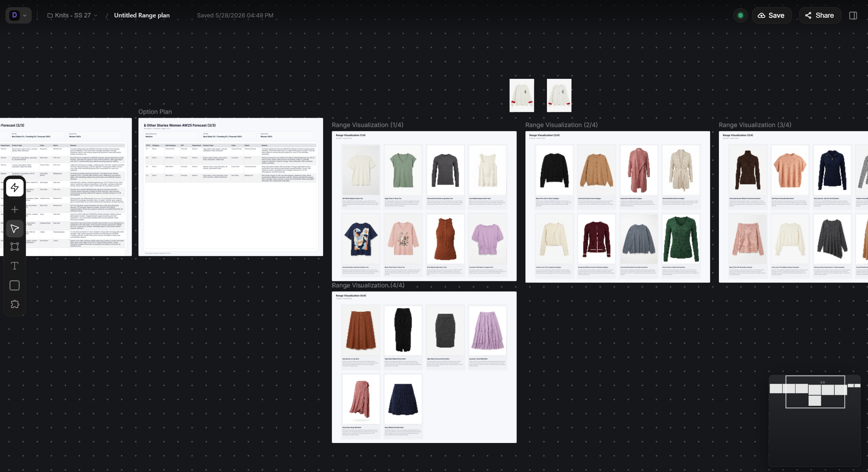Click the Untitled Range plan title
Image resolution: width=868 pixels, height=472 pixels.
142,15
